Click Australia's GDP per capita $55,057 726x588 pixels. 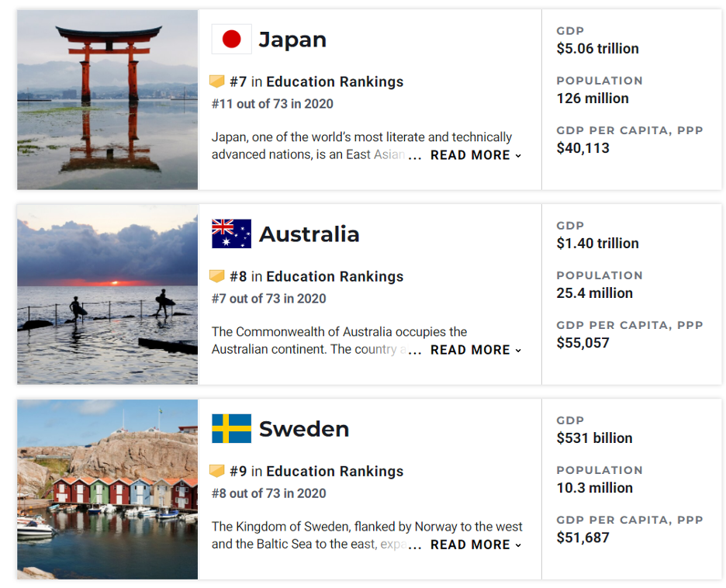(x=583, y=343)
